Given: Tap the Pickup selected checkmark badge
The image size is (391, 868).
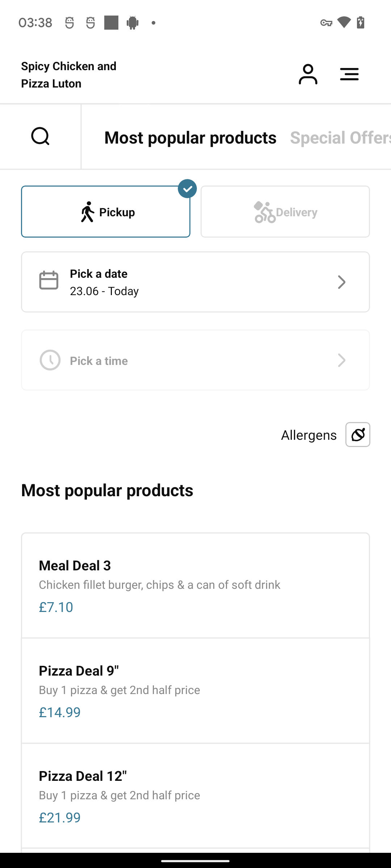Looking at the screenshot, I should (187, 189).
